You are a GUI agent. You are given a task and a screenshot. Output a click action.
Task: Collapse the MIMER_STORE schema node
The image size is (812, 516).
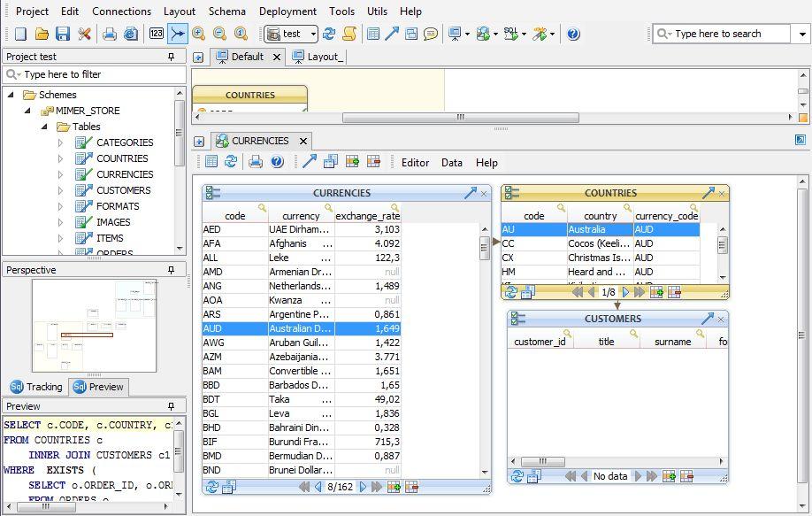tap(27, 111)
